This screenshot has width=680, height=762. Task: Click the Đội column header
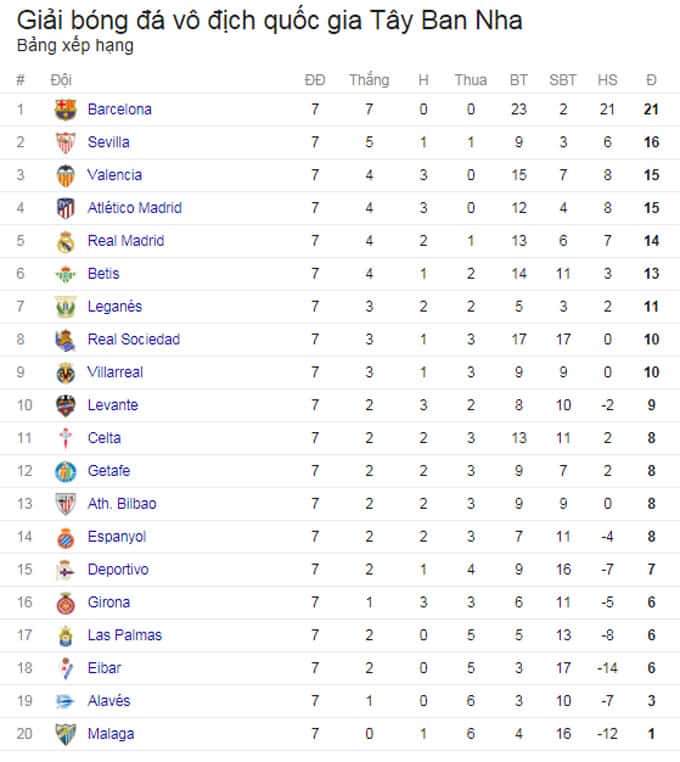pyautogui.click(x=61, y=80)
